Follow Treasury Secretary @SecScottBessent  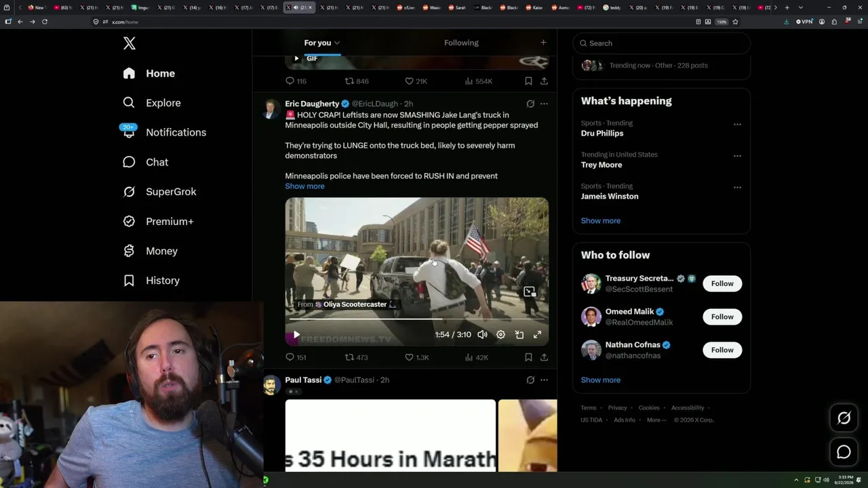pyautogui.click(x=722, y=283)
